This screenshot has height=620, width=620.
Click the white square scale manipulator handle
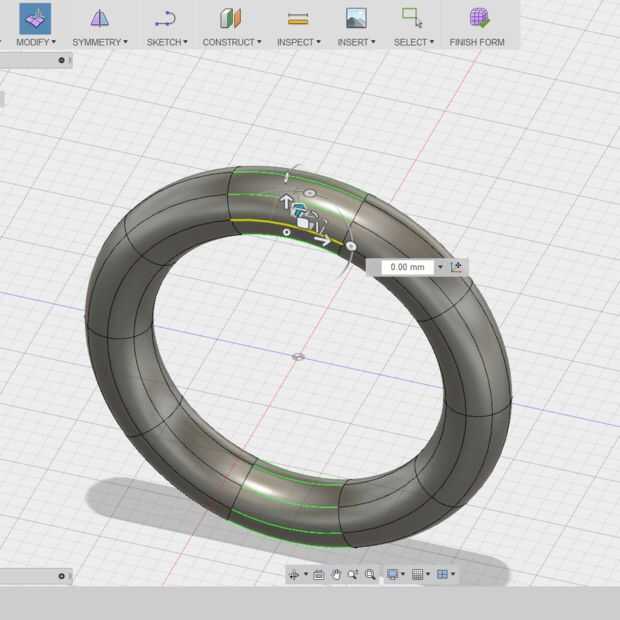(303, 223)
